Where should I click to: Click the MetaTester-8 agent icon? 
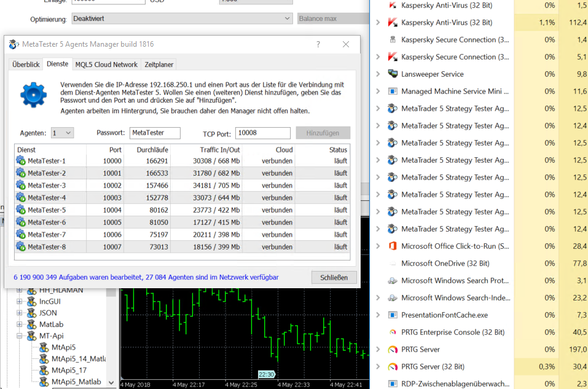tap(21, 247)
